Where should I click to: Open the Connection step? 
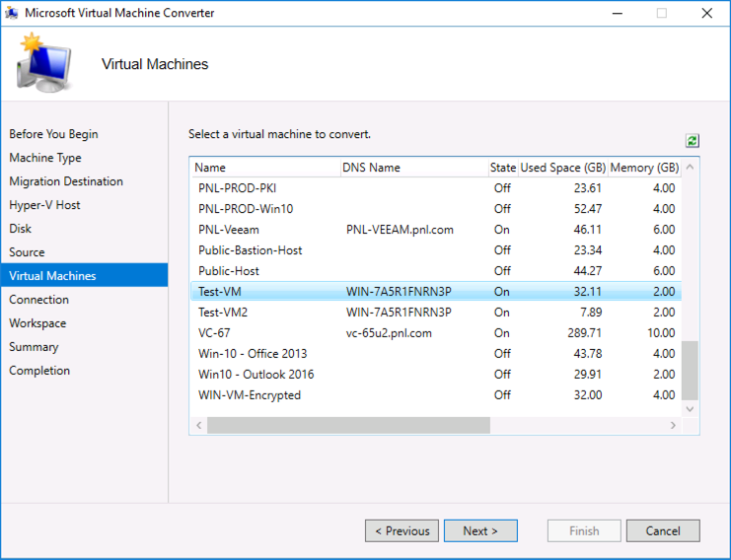pyautogui.click(x=39, y=300)
